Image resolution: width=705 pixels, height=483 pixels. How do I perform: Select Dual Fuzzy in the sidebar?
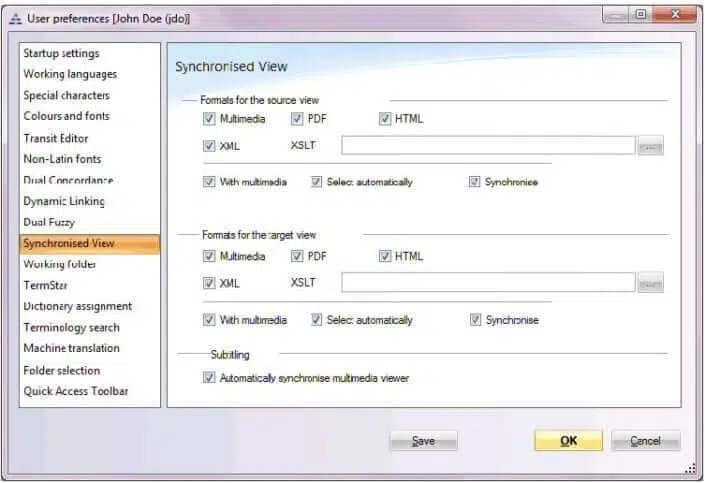(x=49, y=222)
